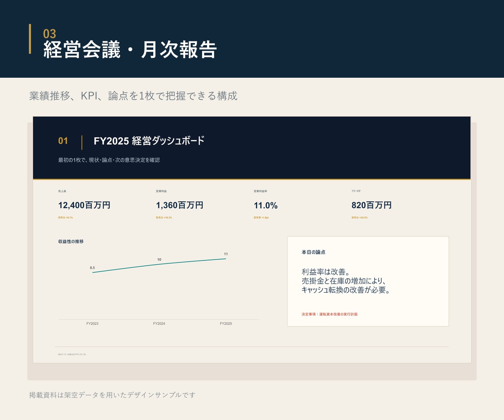Image resolution: width=504 pixels, height=420 pixels.
Task: Select the line 最初の1枚で、現状・論点・次の意思決定を確認
Action: [109, 160]
